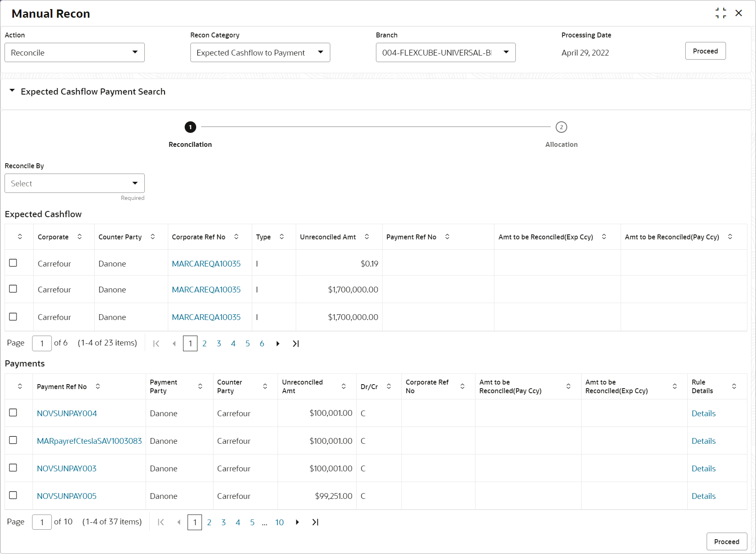Viewport: 756px width, 554px height.
Task: Sort by Corporate column in Expected Cashflow
Action: coord(79,237)
